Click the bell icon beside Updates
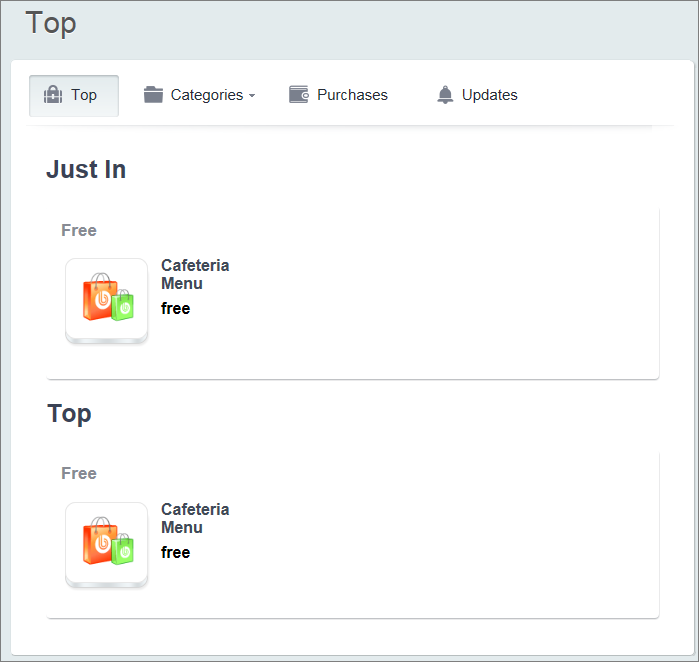The height and width of the screenshot is (662, 699). (x=445, y=95)
